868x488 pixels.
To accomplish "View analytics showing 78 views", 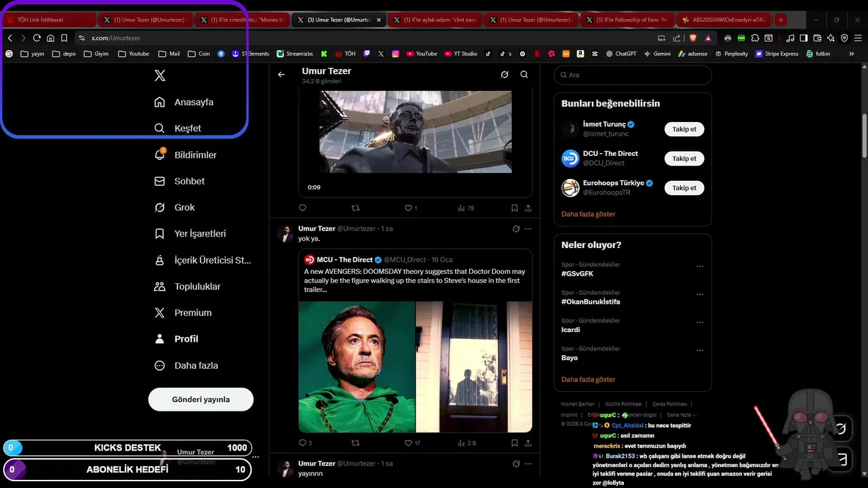I will pyautogui.click(x=467, y=208).
